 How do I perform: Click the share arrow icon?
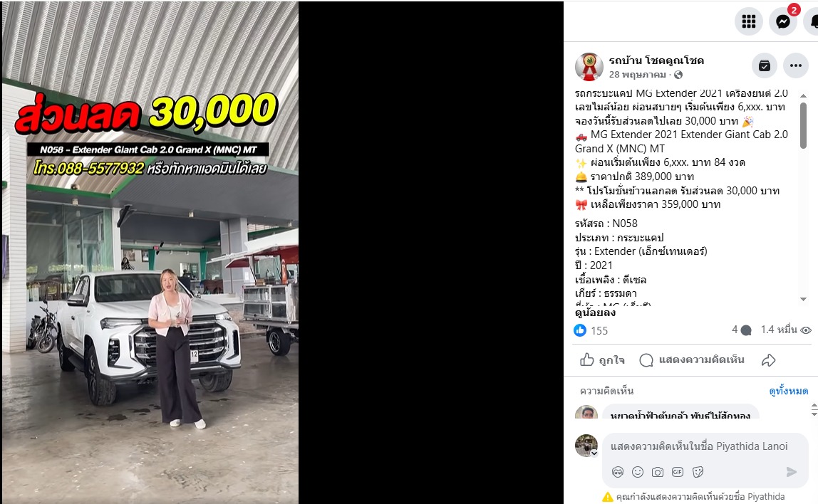coord(768,360)
